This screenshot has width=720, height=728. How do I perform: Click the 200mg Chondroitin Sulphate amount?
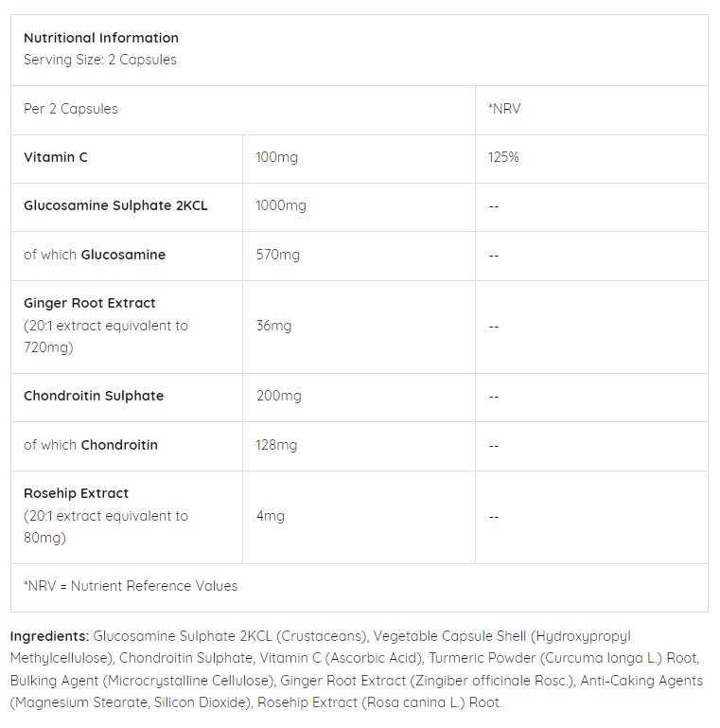(x=278, y=396)
